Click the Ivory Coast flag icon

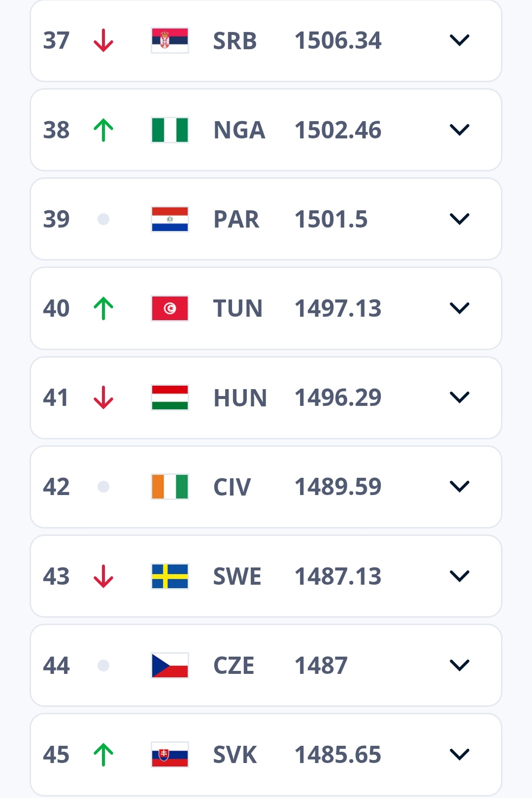pos(170,487)
